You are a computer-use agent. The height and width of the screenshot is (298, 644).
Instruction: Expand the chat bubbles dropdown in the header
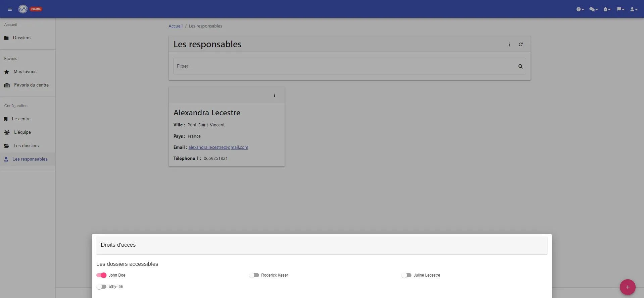pos(594,9)
